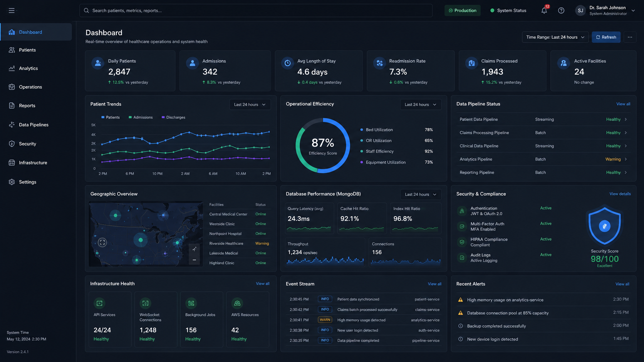Screen dimensions: 644x362
Task: Click View all in Event Stream
Action: click(434, 284)
